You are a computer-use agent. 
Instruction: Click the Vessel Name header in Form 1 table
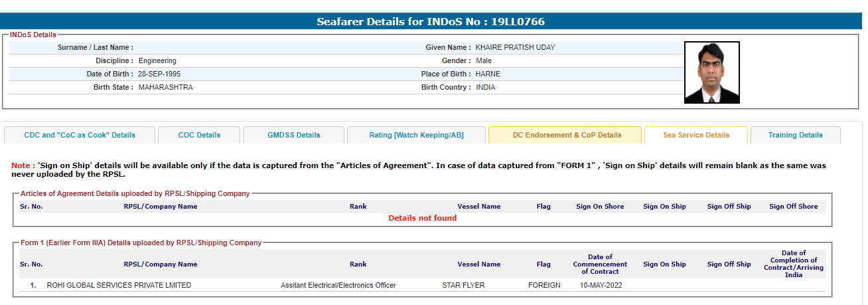(479, 264)
